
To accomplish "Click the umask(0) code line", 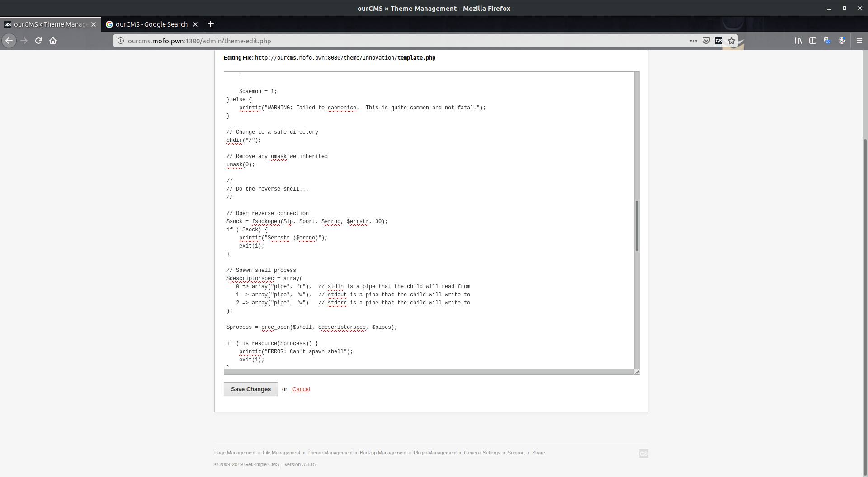I will tap(241, 164).
